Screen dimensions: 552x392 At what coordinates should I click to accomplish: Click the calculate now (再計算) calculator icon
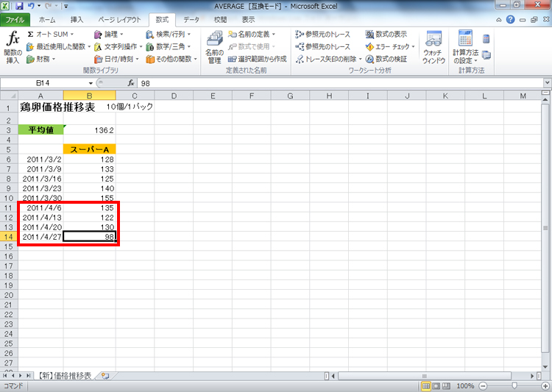486,39
